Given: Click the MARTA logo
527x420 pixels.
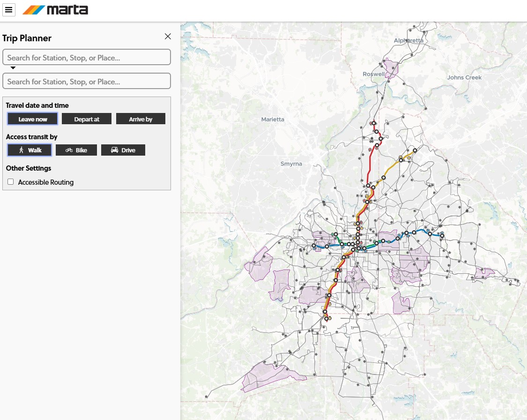Looking at the screenshot, I should (55, 10).
